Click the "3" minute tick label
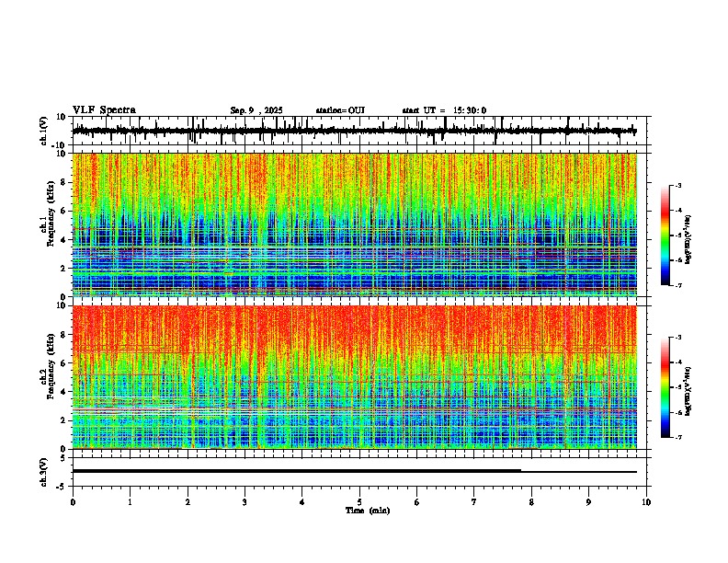The width and height of the screenshot is (728, 563). [245, 502]
